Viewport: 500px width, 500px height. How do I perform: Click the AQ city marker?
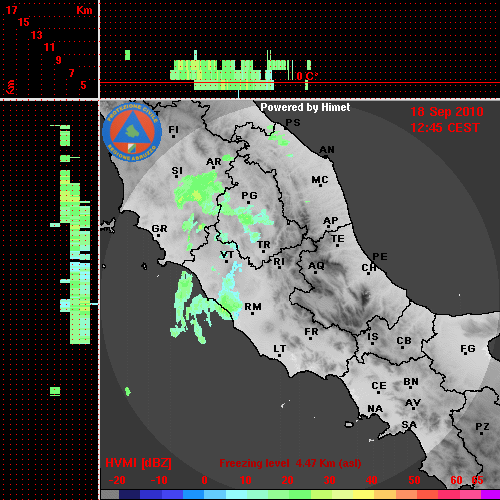[x=315, y=272]
